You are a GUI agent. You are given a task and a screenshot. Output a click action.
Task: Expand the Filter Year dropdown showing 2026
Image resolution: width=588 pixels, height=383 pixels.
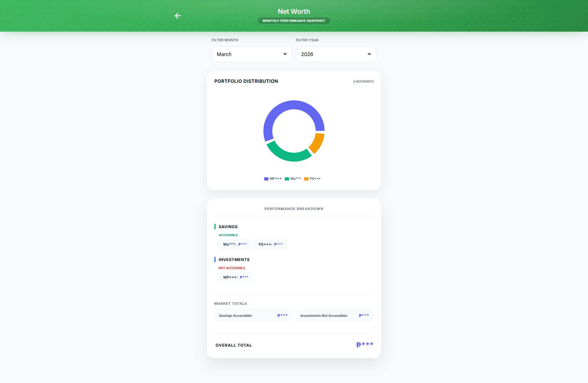pyautogui.click(x=336, y=54)
